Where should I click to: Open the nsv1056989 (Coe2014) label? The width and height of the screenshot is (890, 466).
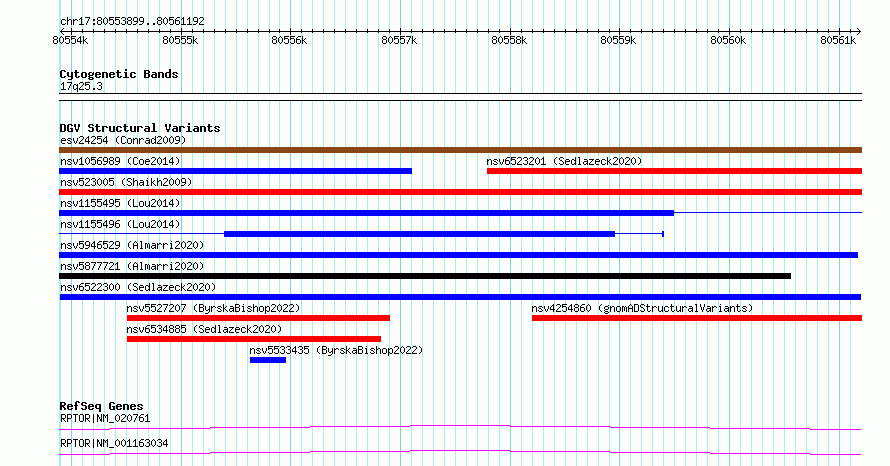pos(120,161)
